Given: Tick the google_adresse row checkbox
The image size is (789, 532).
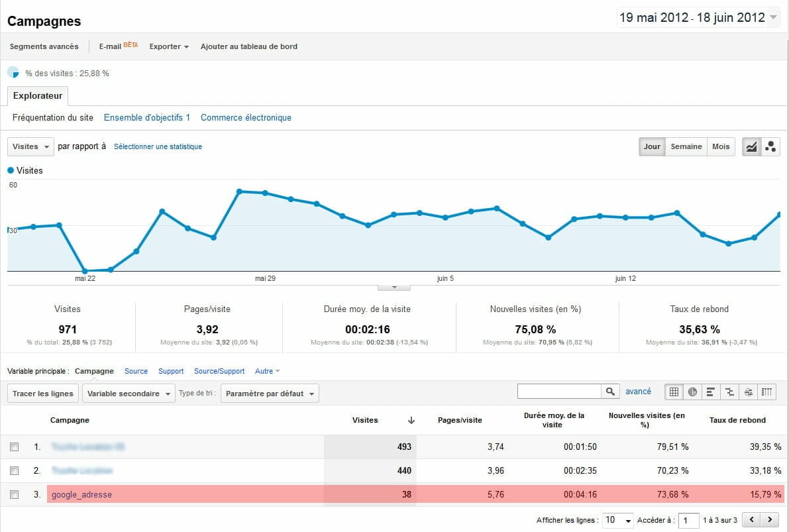Looking at the screenshot, I should (15, 494).
